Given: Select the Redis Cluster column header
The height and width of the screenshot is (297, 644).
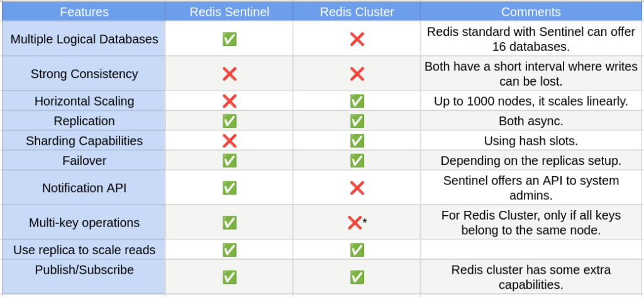Looking at the screenshot, I should click(x=357, y=11).
